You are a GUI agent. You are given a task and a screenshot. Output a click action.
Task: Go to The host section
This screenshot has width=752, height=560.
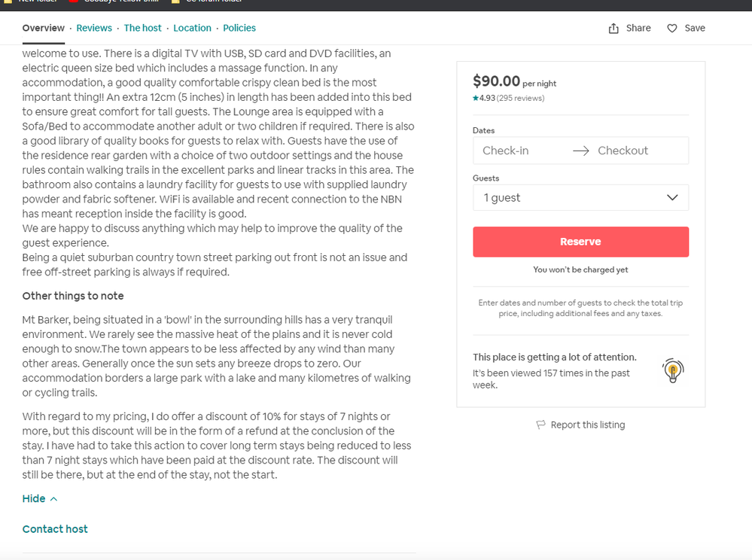point(143,28)
